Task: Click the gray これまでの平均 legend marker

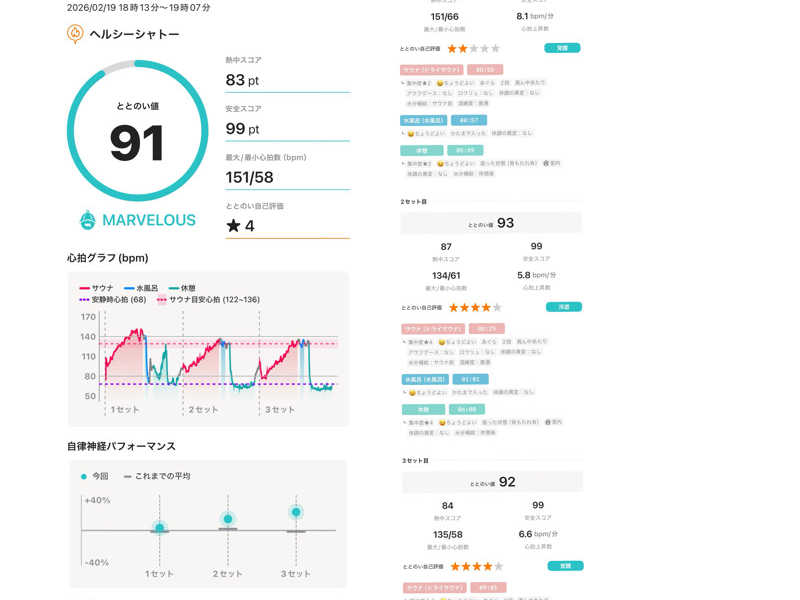Action: click(x=127, y=476)
